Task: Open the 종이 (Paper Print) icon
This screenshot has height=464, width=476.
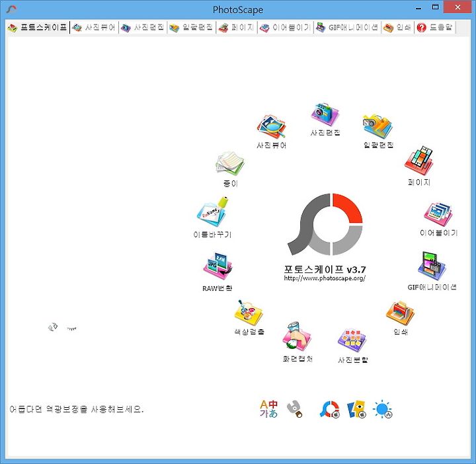Action: coord(230,163)
